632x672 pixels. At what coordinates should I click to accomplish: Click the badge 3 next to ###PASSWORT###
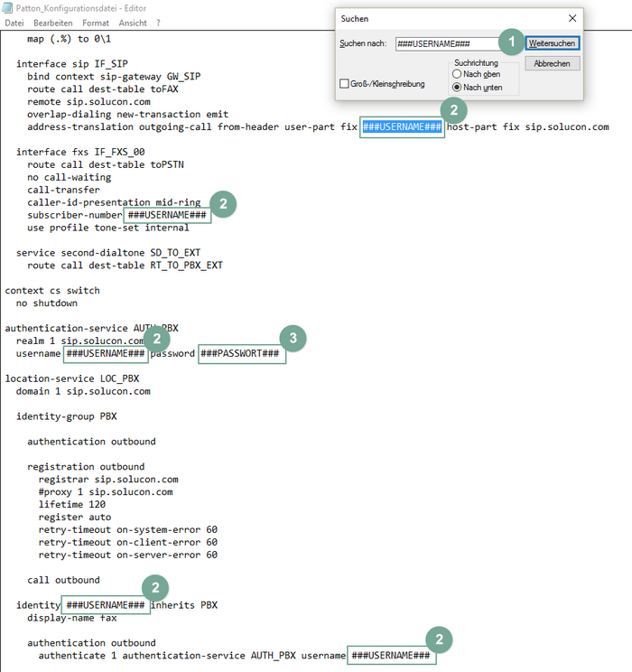[293, 339]
